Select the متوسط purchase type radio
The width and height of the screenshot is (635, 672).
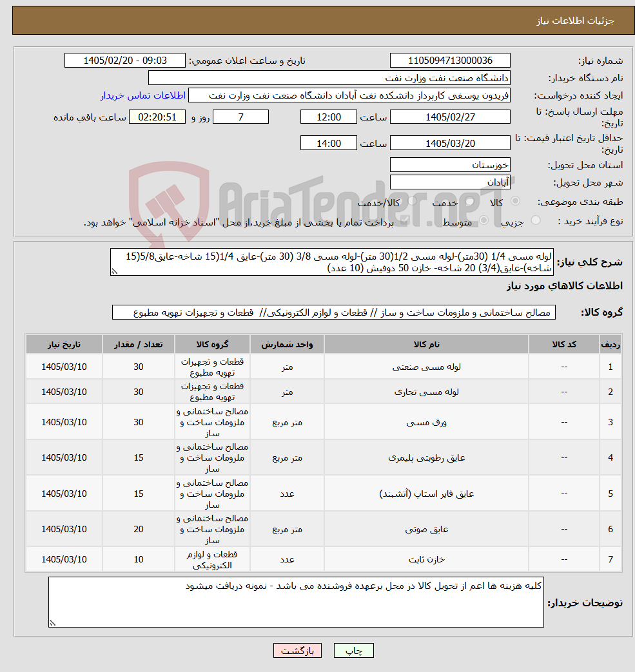pyautogui.click(x=484, y=220)
